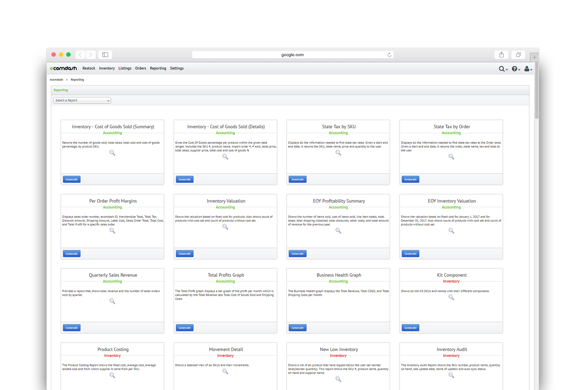Click magnifier in Kit Component card
The width and height of the screenshot is (588, 390).
(451, 297)
